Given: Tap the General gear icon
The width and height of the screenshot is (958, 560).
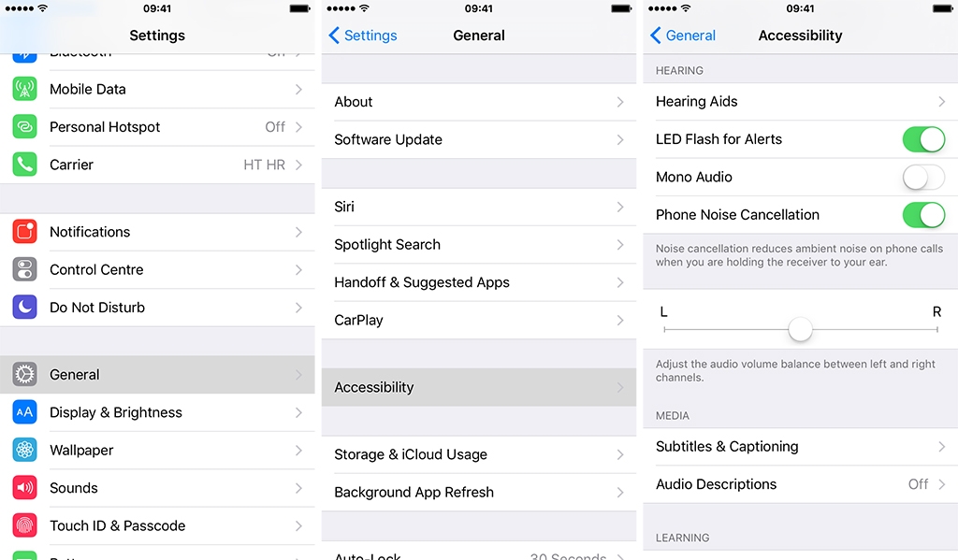Looking at the screenshot, I should (24, 374).
